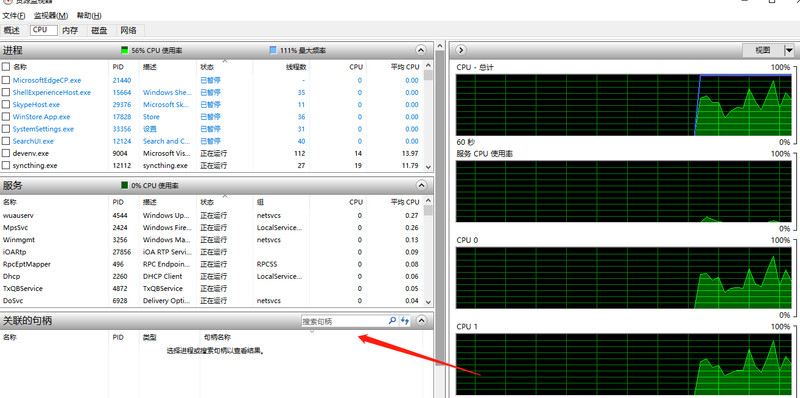Switch to the 磁盘 tab

pyautogui.click(x=99, y=30)
